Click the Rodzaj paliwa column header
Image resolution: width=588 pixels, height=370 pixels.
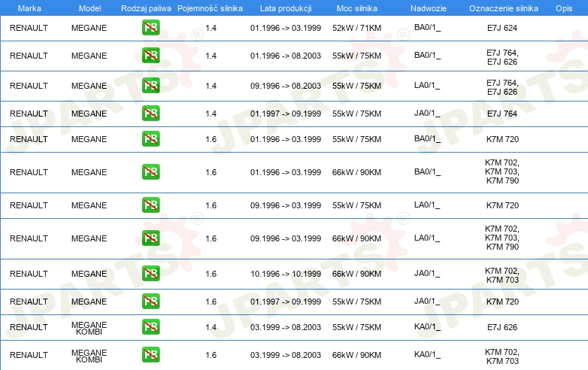click(146, 8)
